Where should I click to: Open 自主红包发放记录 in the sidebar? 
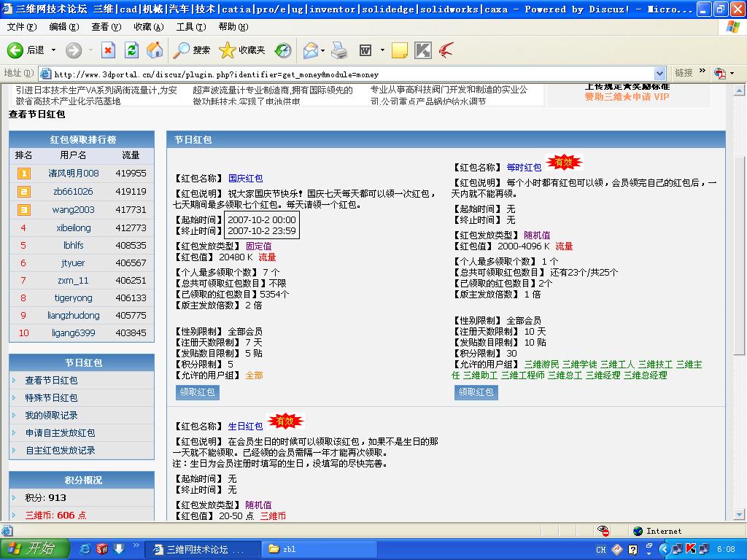click(x=61, y=451)
